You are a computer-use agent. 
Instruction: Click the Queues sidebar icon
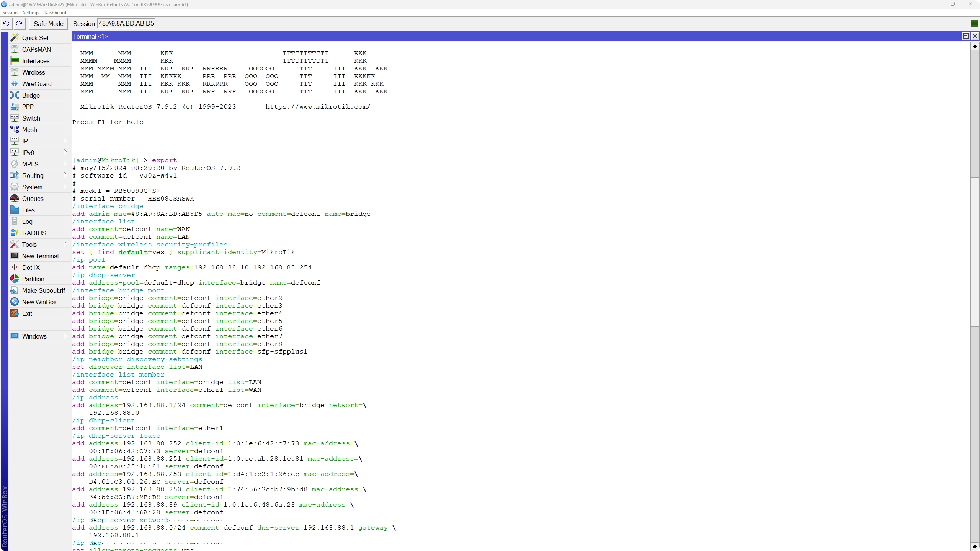click(x=15, y=199)
